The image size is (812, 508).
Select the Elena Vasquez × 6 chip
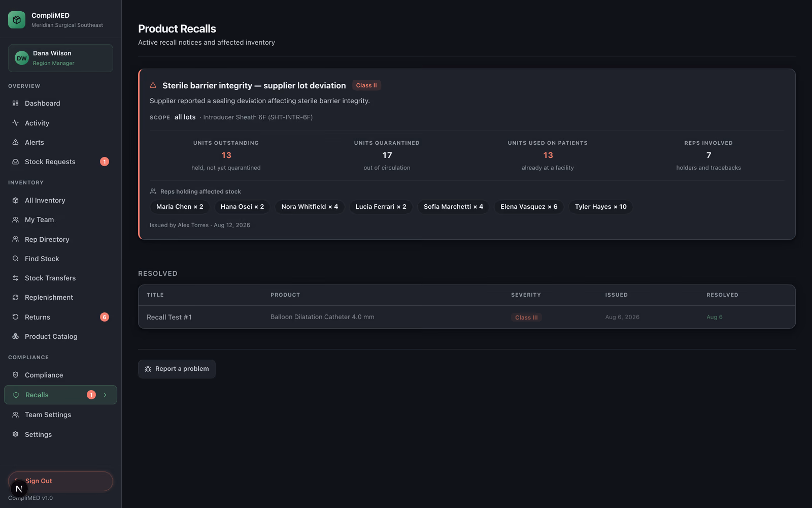pos(529,207)
